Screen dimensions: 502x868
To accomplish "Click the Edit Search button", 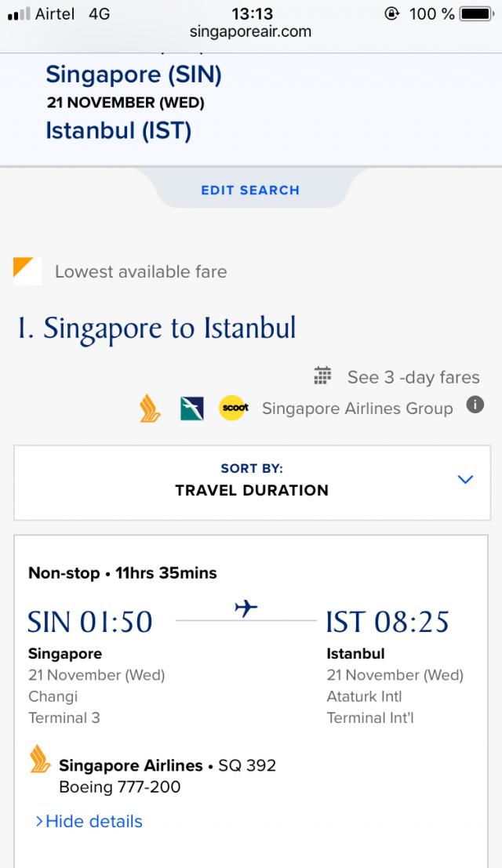I will (250, 190).
